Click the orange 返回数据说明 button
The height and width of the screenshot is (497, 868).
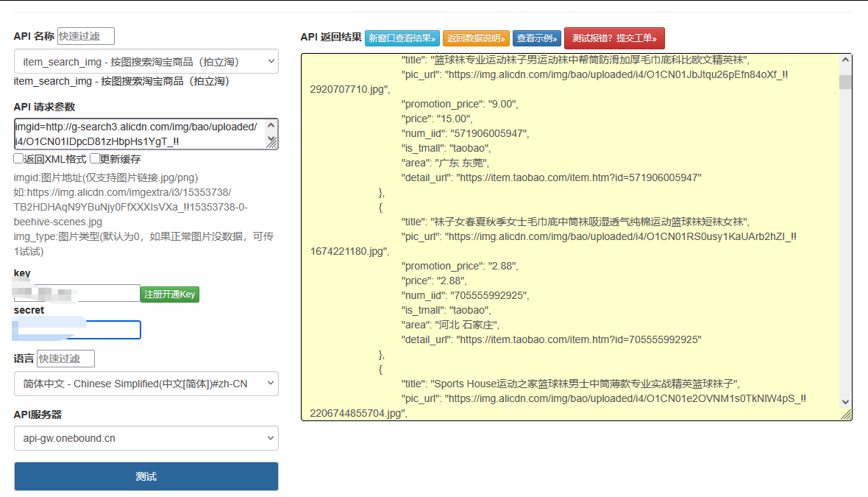point(476,38)
